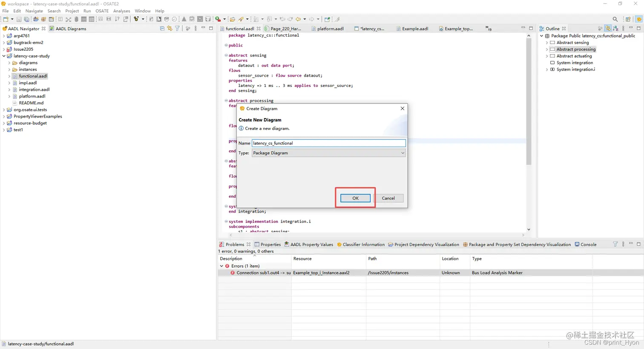Open the New wizard dropdown arrow
Viewport: 644px width, 349px height.
coord(12,19)
